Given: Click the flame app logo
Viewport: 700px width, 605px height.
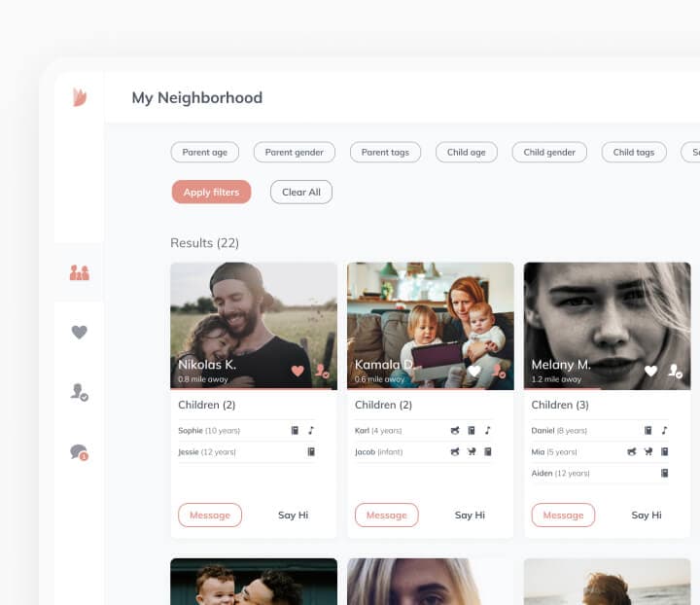Looking at the screenshot, I should coord(80,97).
